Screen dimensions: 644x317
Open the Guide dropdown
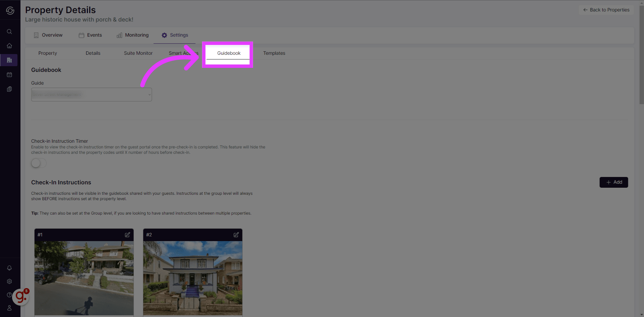coord(91,94)
